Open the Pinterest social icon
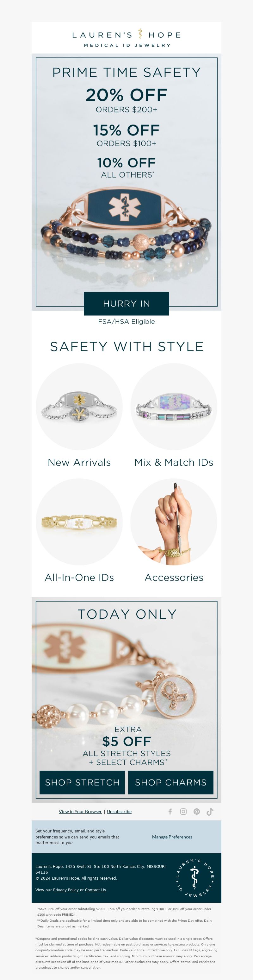The image size is (253, 980). point(196,812)
